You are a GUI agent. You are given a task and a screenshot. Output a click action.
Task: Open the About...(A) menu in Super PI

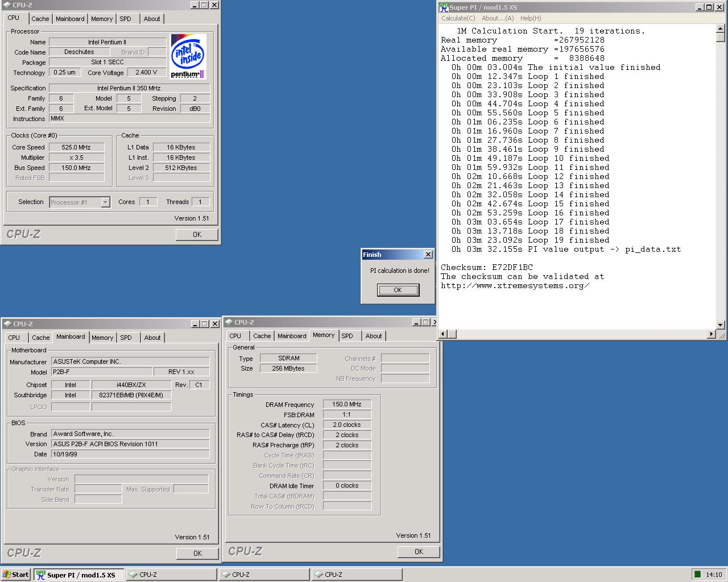click(498, 18)
